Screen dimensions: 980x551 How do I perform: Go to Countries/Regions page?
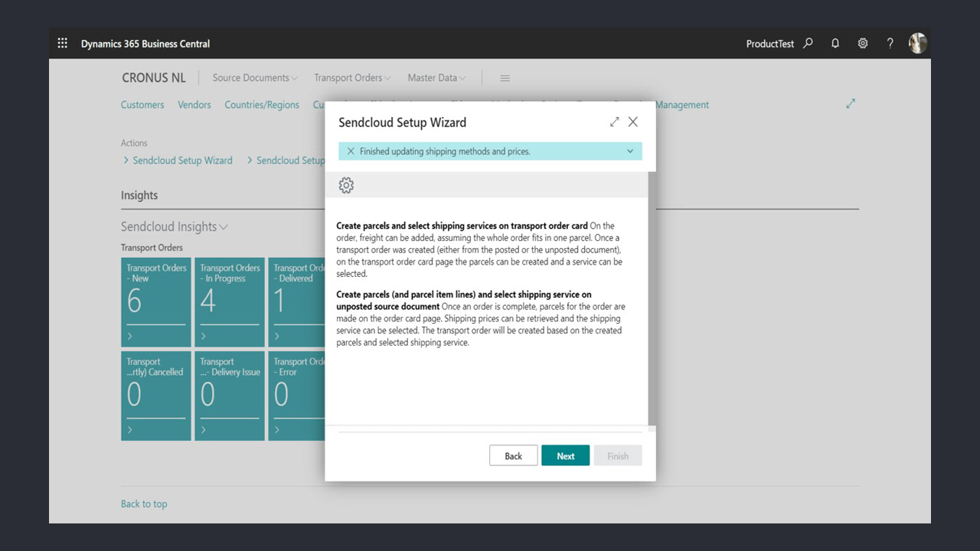coord(262,105)
